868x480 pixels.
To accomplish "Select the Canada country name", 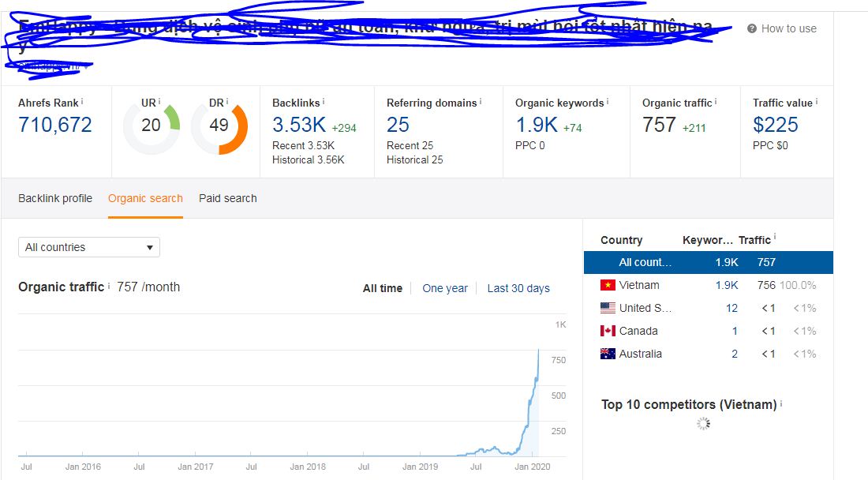I will [x=638, y=331].
